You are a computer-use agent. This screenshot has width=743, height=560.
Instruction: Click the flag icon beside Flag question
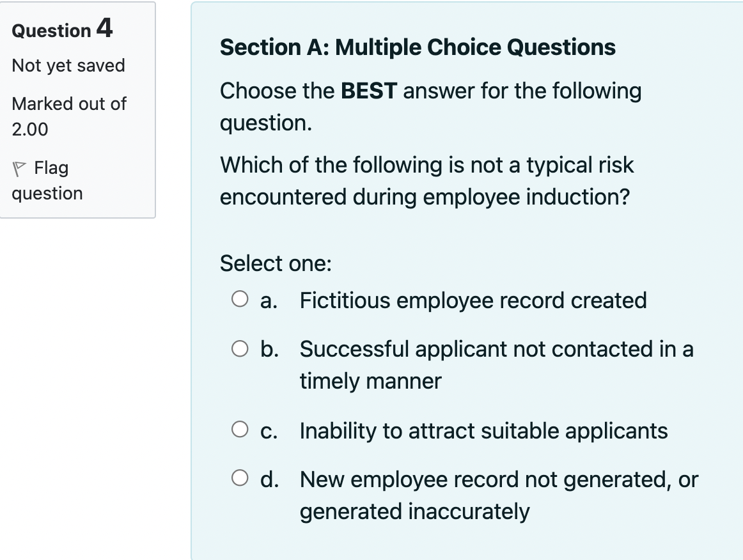(x=18, y=167)
